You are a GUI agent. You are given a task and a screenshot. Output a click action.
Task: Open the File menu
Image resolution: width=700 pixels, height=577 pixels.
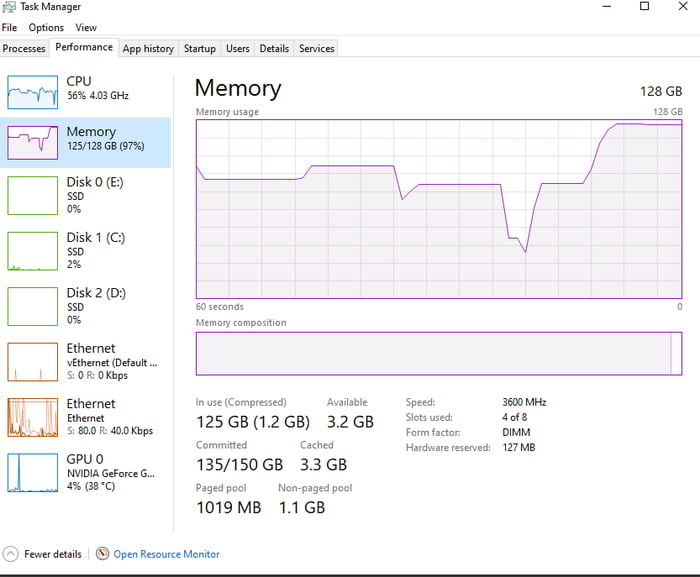click(x=9, y=28)
